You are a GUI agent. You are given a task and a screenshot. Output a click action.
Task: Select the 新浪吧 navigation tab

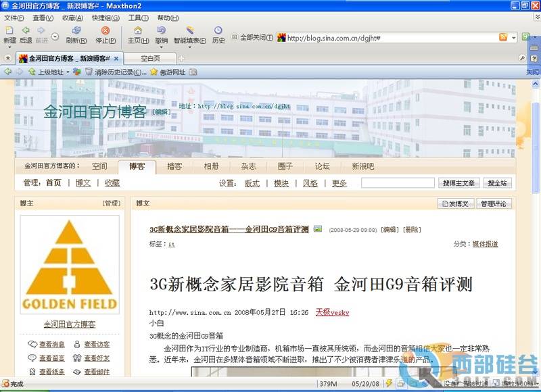(362, 166)
